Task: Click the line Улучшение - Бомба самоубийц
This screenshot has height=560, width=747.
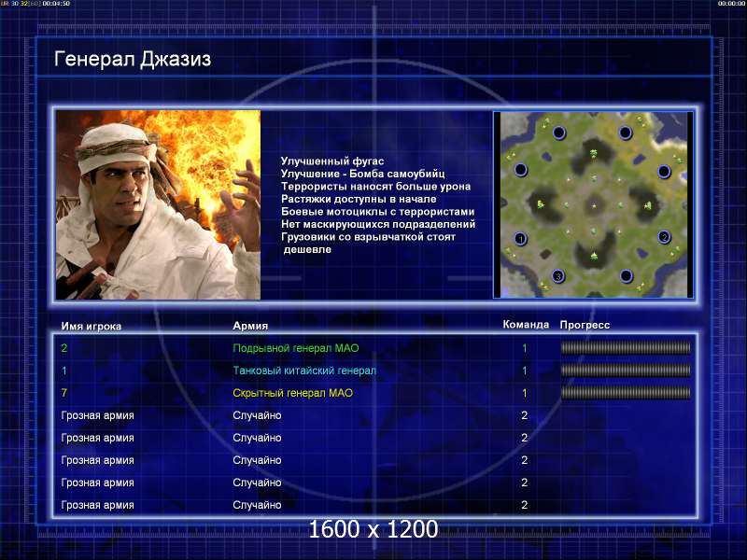Action: point(362,174)
